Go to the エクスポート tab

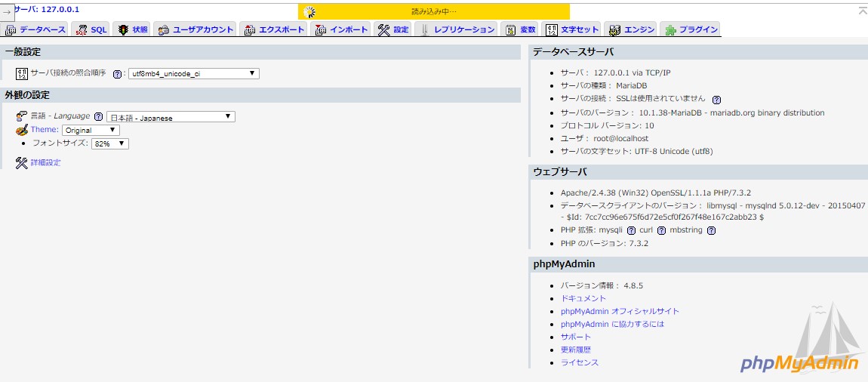click(275, 30)
